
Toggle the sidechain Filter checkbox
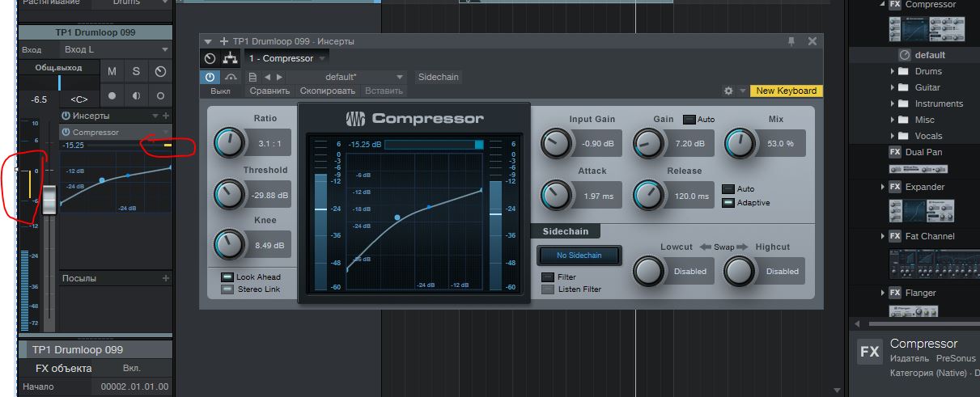(x=548, y=277)
